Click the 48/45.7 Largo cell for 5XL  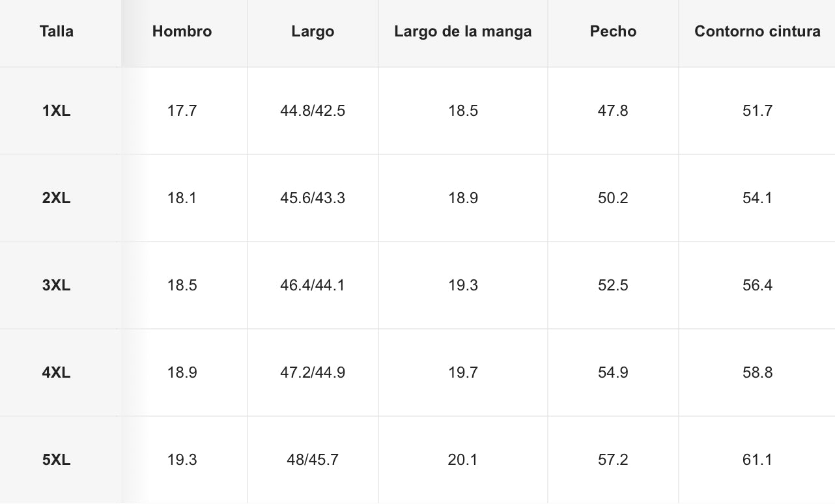tap(313, 460)
